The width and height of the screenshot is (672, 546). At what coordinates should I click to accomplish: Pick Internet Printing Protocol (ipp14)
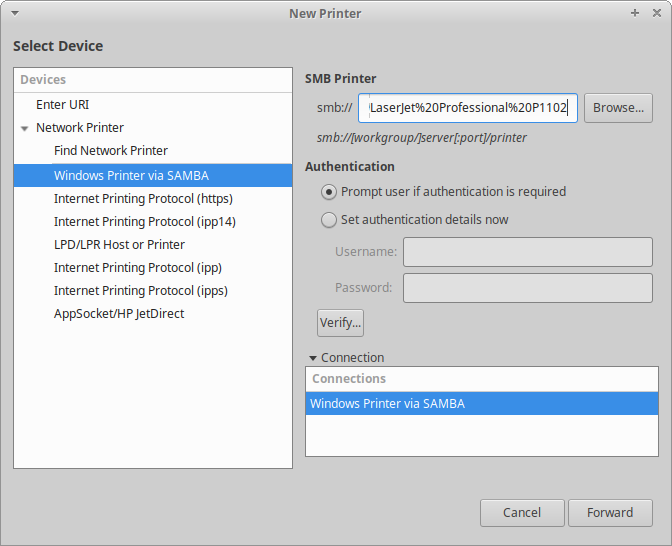tap(144, 221)
